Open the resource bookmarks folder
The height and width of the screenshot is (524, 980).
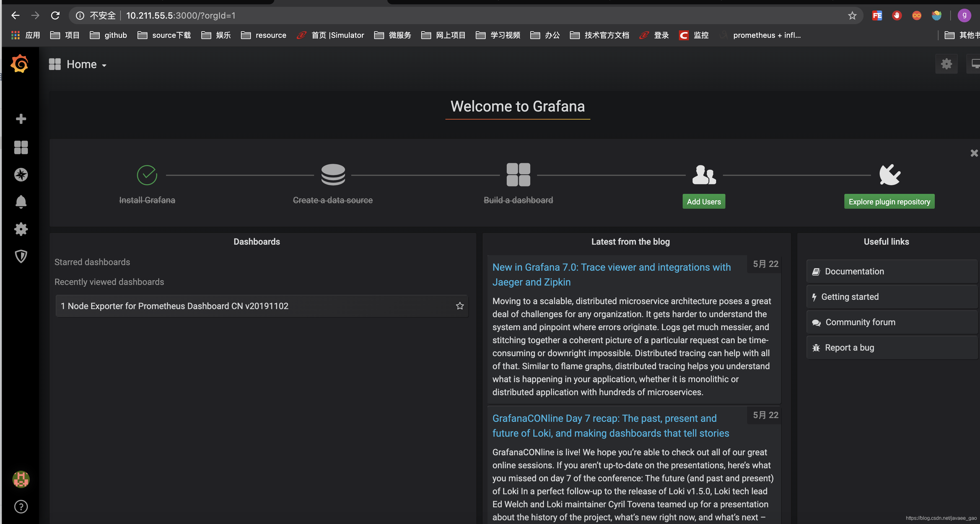point(264,35)
